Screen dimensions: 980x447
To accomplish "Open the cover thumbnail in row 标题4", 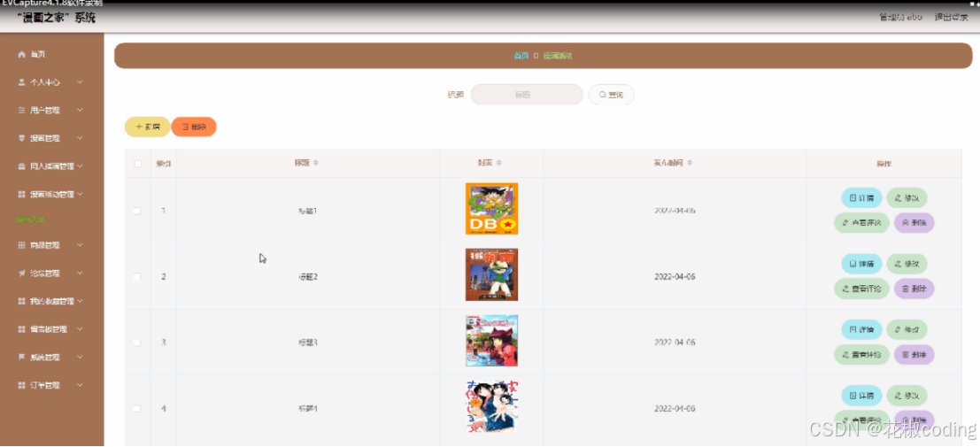I will click(x=492, y=406).
